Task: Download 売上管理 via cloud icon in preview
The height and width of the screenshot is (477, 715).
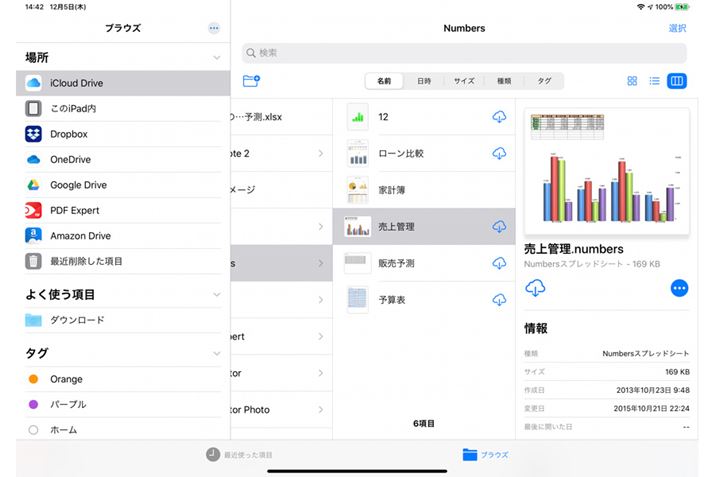Action: pyautogui.click(x=535, y=288)
